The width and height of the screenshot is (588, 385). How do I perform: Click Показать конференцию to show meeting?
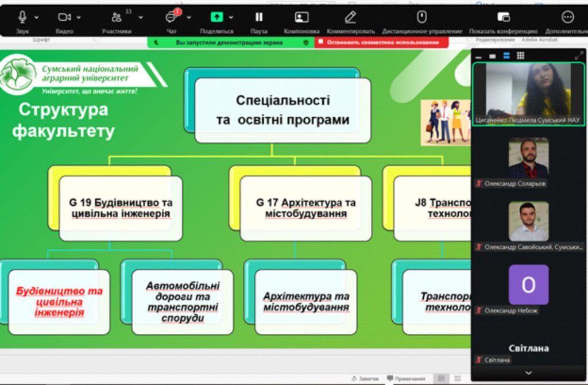click(x=503, y=17)
